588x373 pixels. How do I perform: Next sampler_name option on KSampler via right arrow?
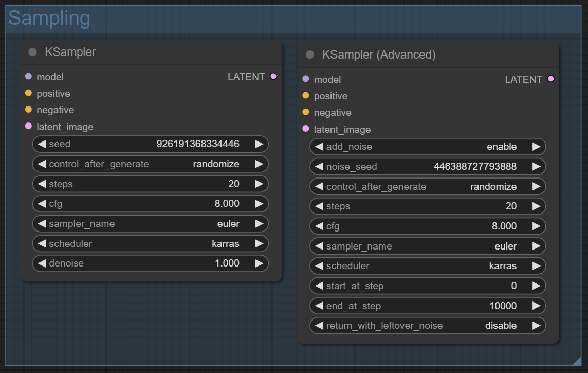[259, 224]
